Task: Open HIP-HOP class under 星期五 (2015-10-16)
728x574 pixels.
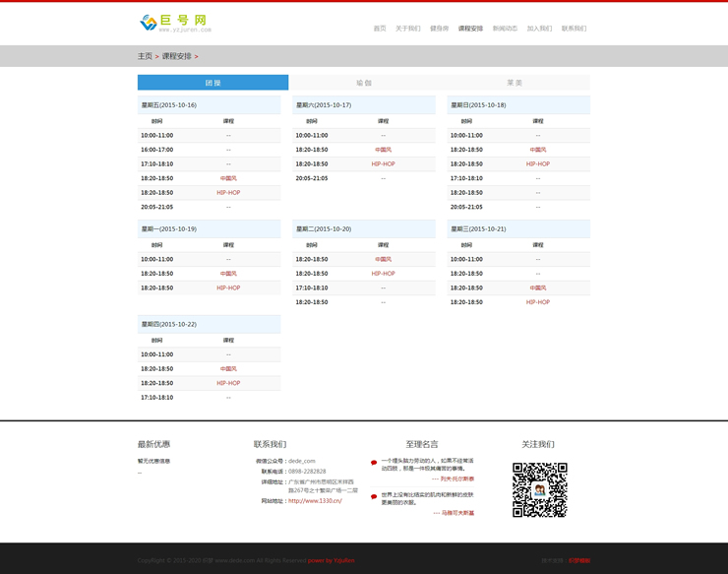Action: pyautogui.click(x=228, y=193)
